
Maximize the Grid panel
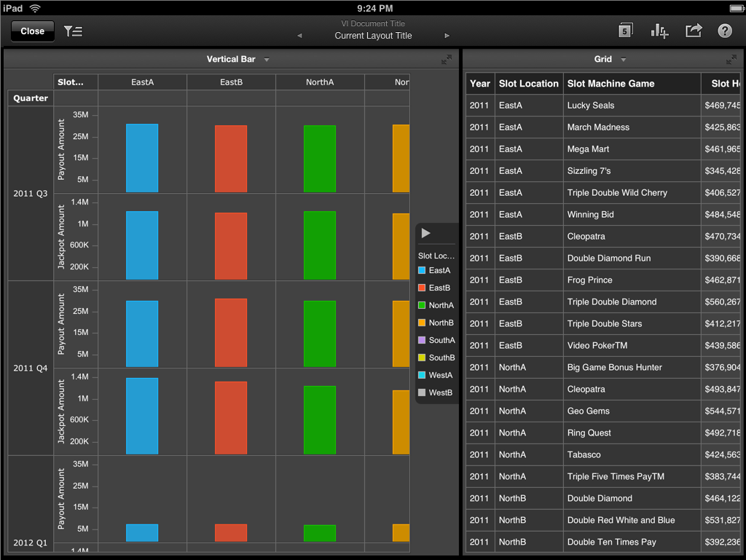[731, 60]
